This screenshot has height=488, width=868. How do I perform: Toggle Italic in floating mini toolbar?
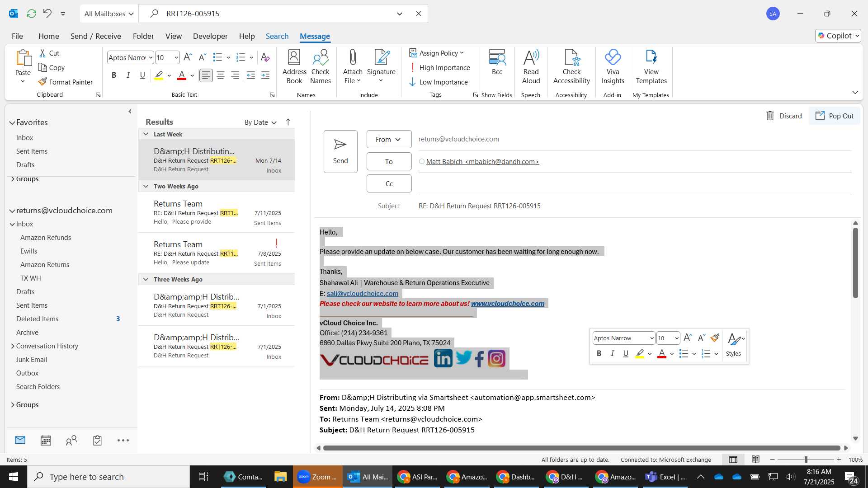[613, 354]
